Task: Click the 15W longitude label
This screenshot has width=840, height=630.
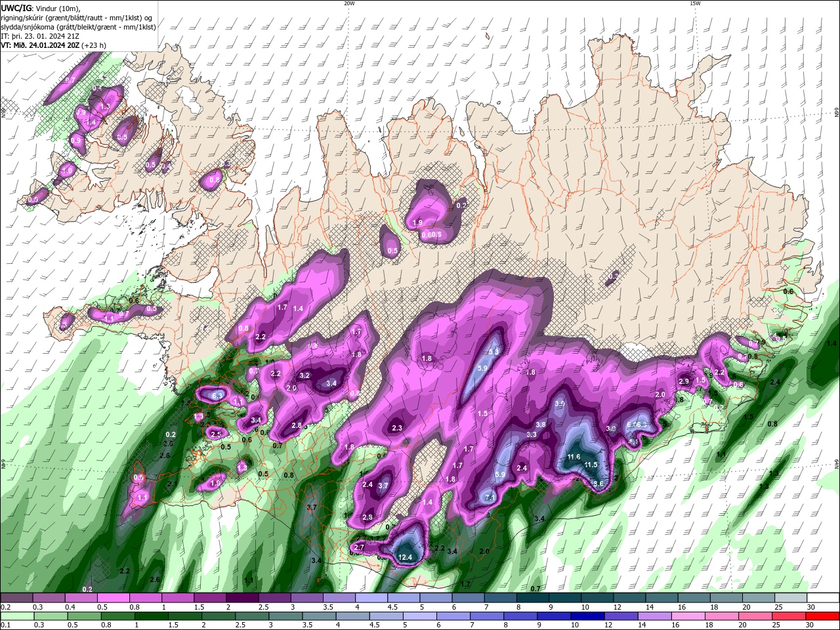Action: click(695, 3)
